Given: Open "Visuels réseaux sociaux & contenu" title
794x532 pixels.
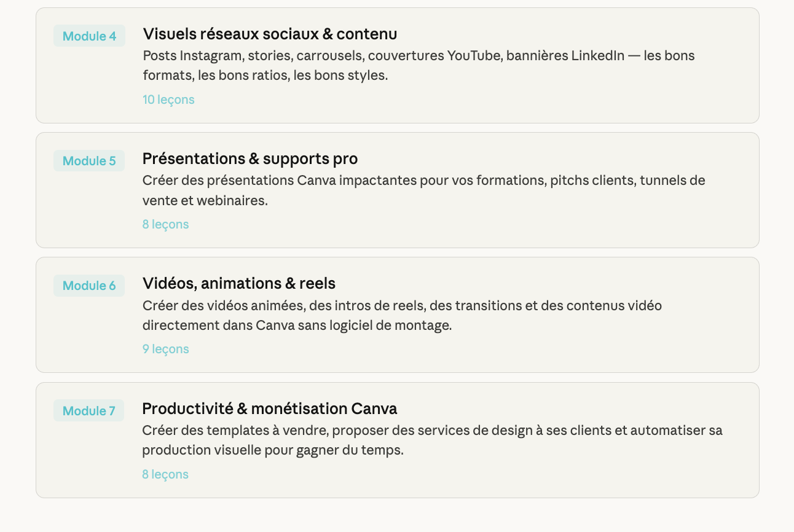Looking at the screenshot, I should tap(270, 34).
